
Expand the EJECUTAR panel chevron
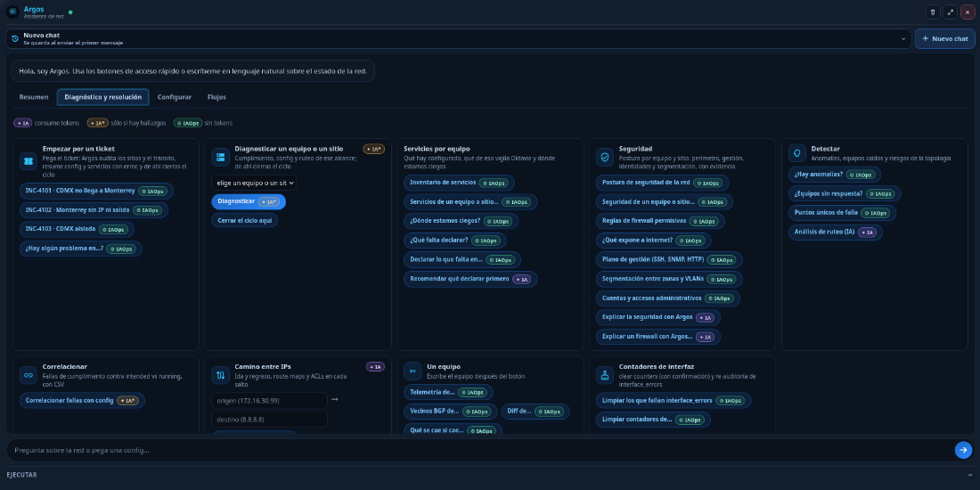click(970, 475)
